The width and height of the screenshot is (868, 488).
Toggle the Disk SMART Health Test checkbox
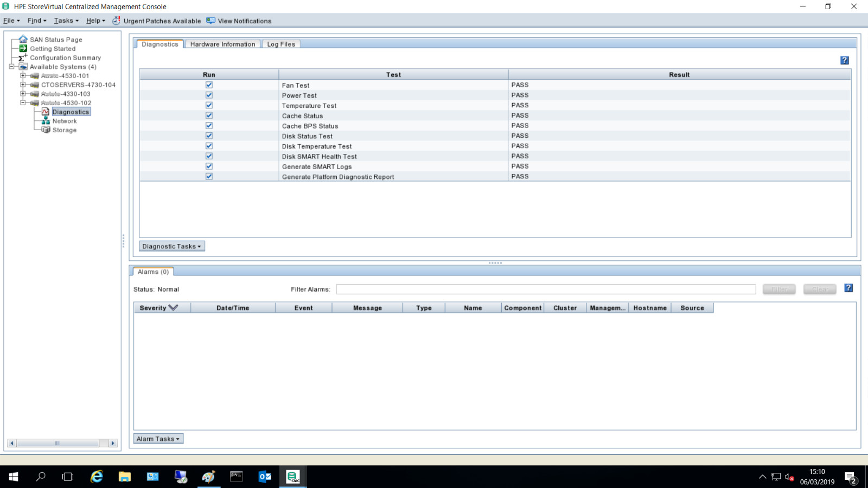(209, 156)
